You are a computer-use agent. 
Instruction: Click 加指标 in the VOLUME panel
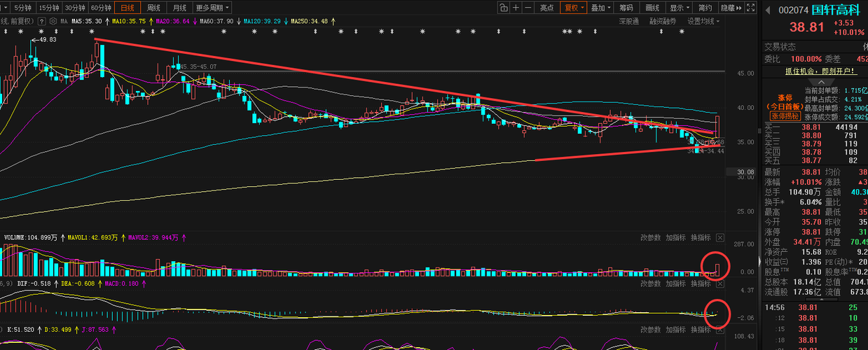[675, 237]
